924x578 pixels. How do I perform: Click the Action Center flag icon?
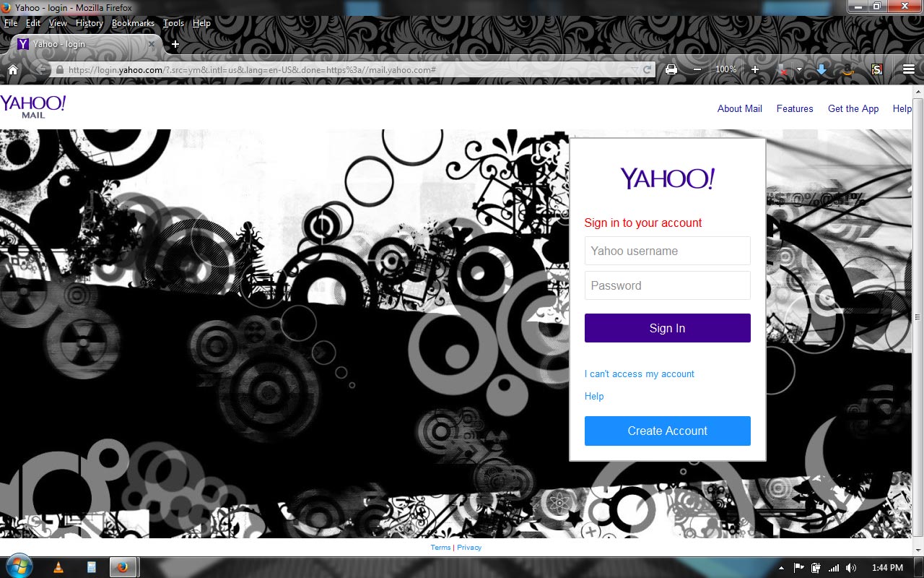pos(798,568)
